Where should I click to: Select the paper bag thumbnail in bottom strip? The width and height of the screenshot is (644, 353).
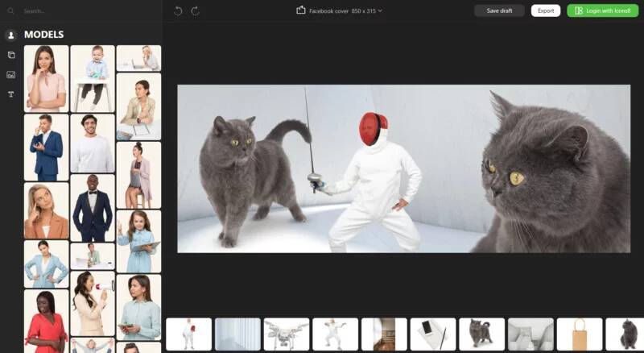click(579, 334)
